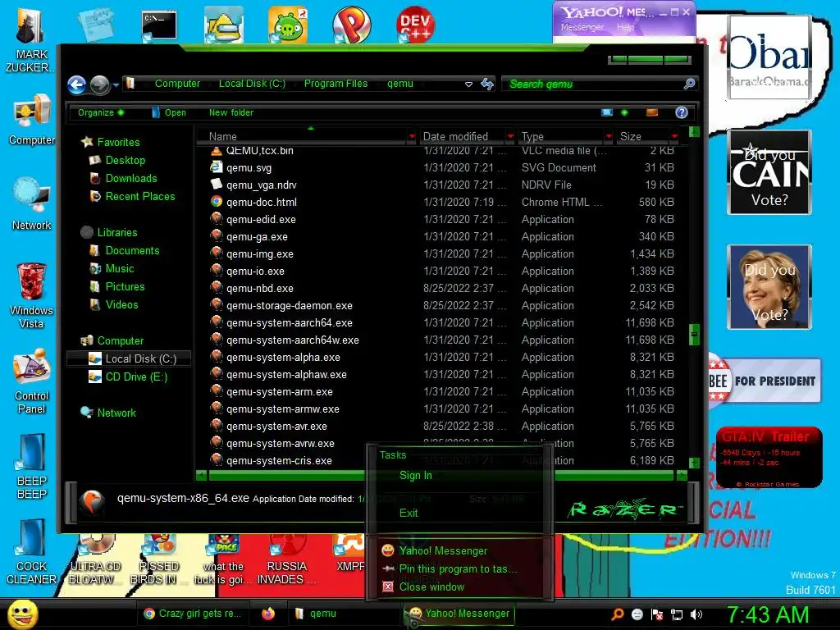This screenshot has height=630, width=840.
Task: Open the Name column filter dropdown
Action: tap(412, 137)
